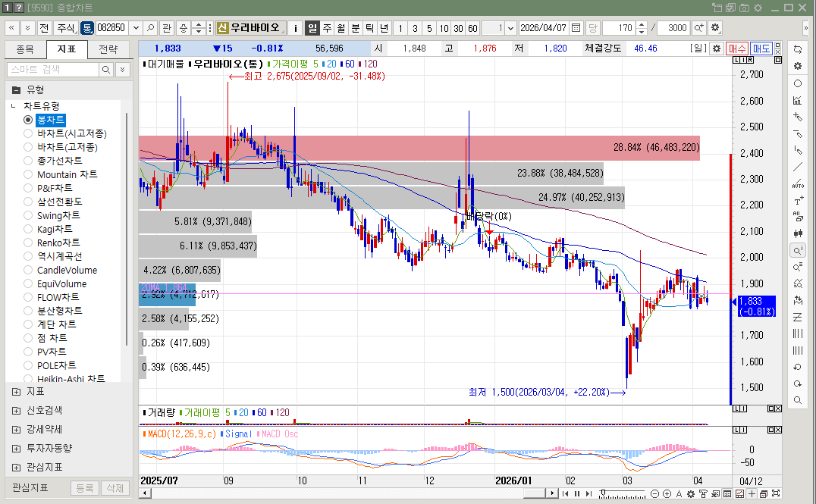Toggle the crosshair plus icon
The height and width of the screenshot is (504, 816).
pos(752,493)
